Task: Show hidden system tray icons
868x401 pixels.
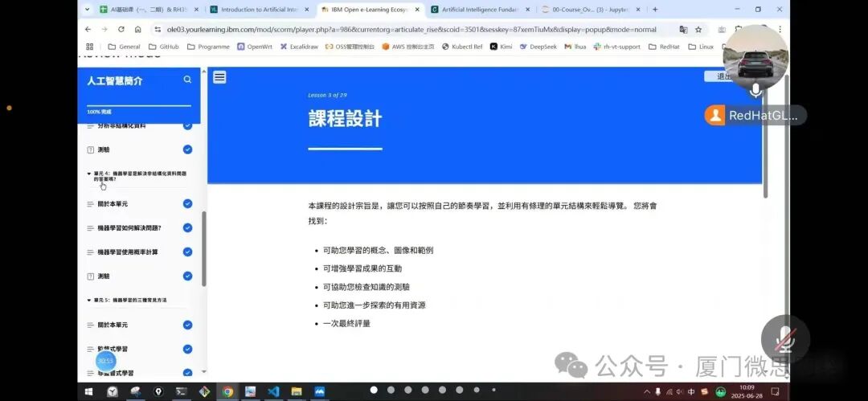Action: [646, 391]
